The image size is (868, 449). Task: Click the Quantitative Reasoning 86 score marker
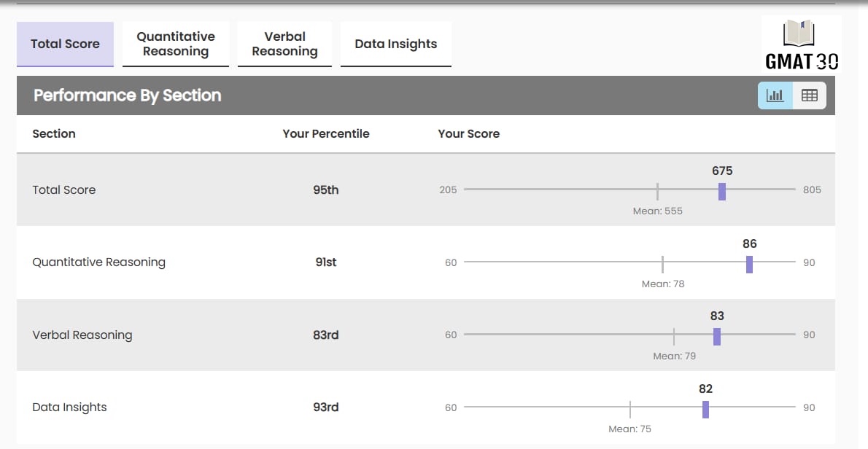(x=749, y=264)
